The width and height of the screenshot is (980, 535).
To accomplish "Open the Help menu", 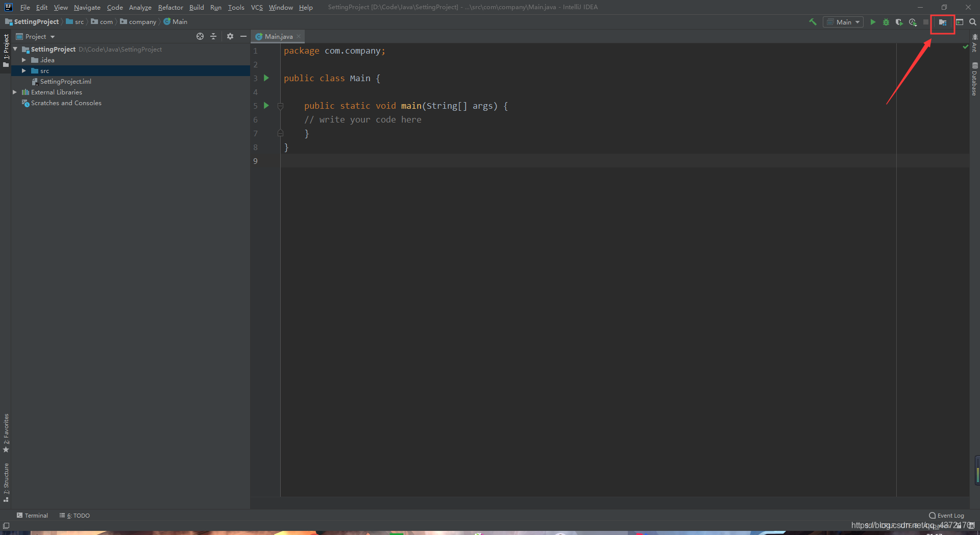I will 306,7.
